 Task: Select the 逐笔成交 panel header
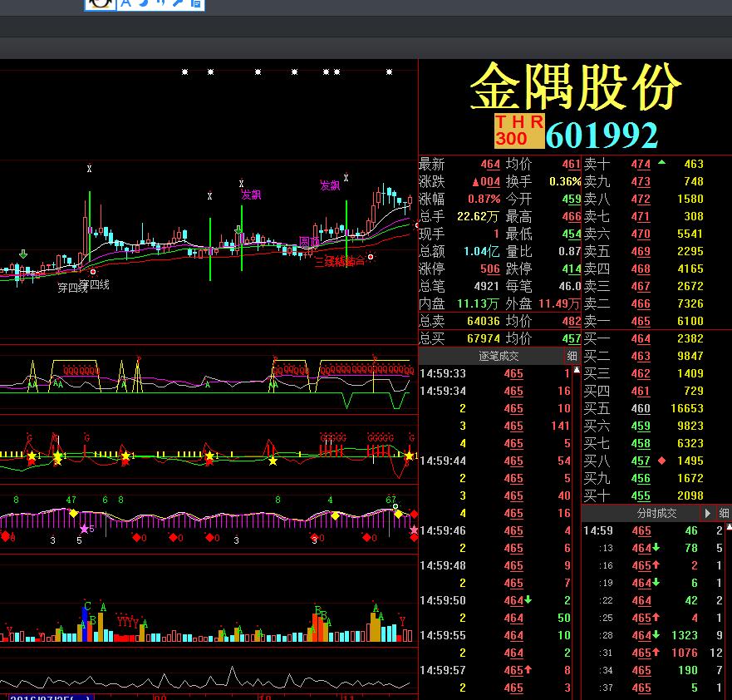(x=499, y=357)
